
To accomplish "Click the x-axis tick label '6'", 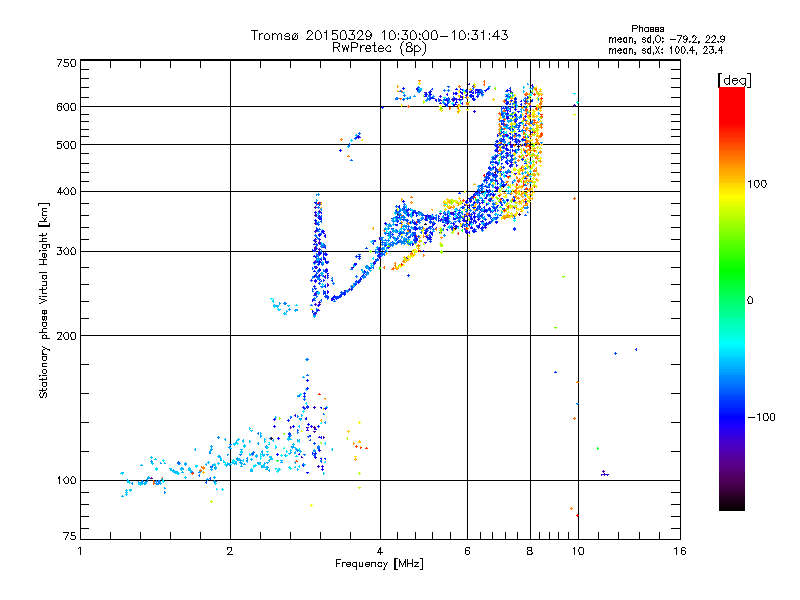I will [467, 551].
